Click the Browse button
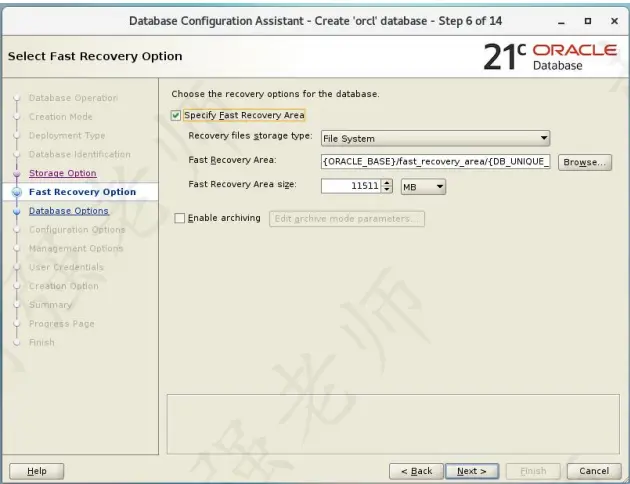Image resolution: width=630 pixels, height=484 pixels. click(585, 162)
